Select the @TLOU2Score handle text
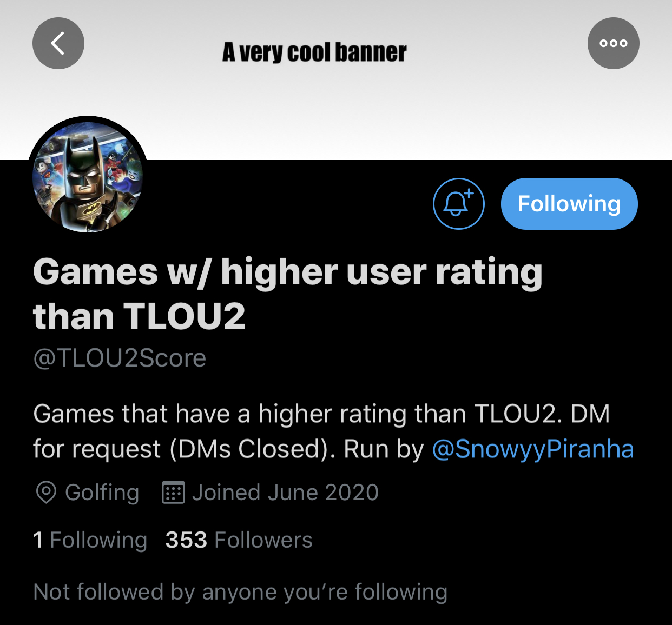Image resolution: width=672 pixels, height=625 pixels. click(120, 358)
